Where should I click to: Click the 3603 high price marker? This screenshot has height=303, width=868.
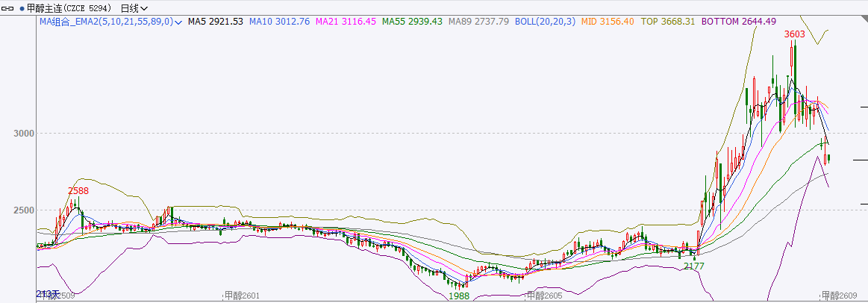794,34
